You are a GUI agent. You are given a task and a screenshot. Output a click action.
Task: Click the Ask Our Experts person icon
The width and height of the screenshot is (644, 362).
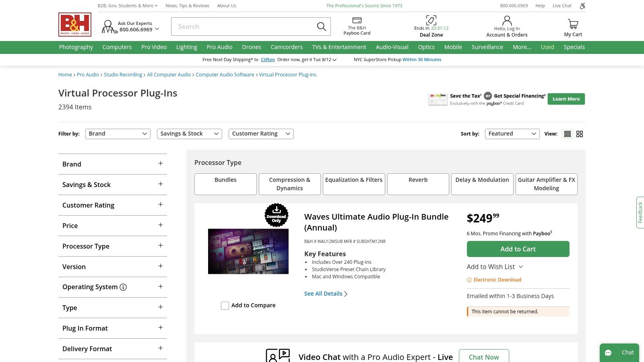(109, 27)
